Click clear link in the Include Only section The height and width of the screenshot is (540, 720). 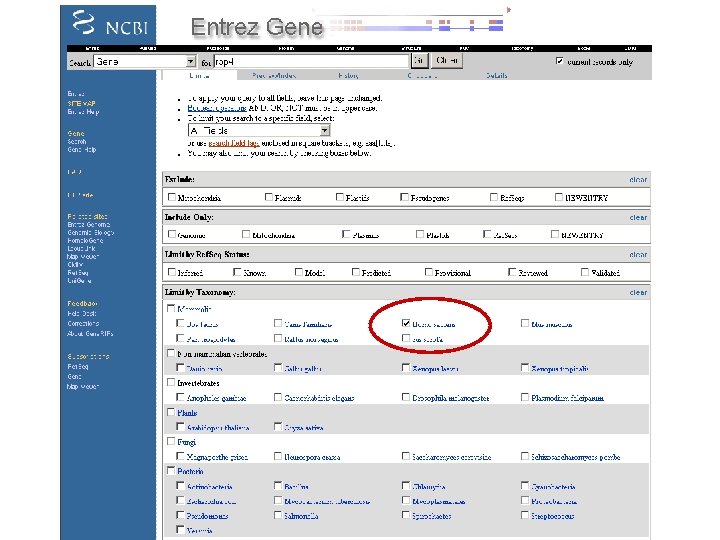(x=638, y=218)
